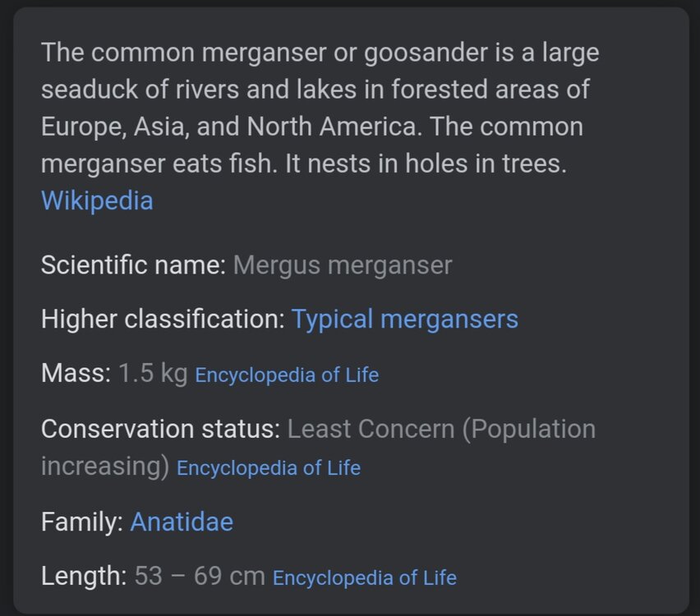Click the 'Length:' label

[84, 576]
